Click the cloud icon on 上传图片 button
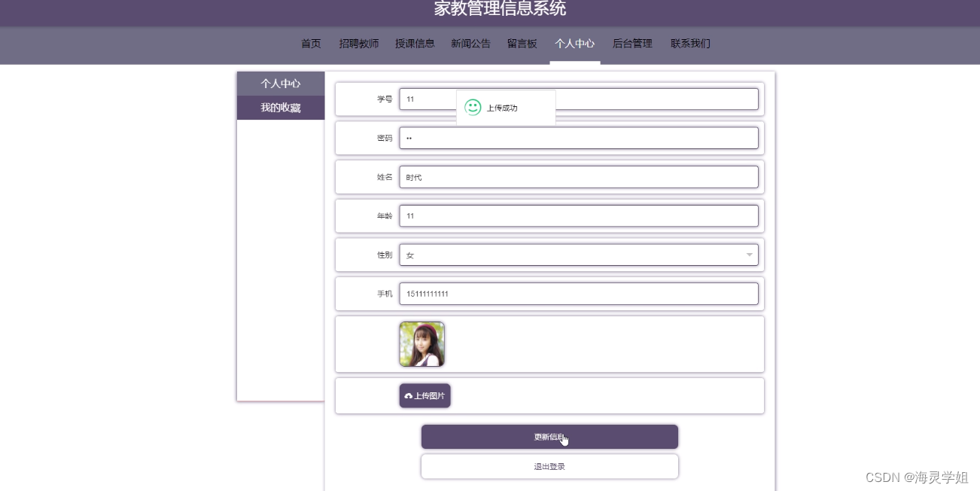The height and width of the screenshot is (491, 980). click(409, 395)
